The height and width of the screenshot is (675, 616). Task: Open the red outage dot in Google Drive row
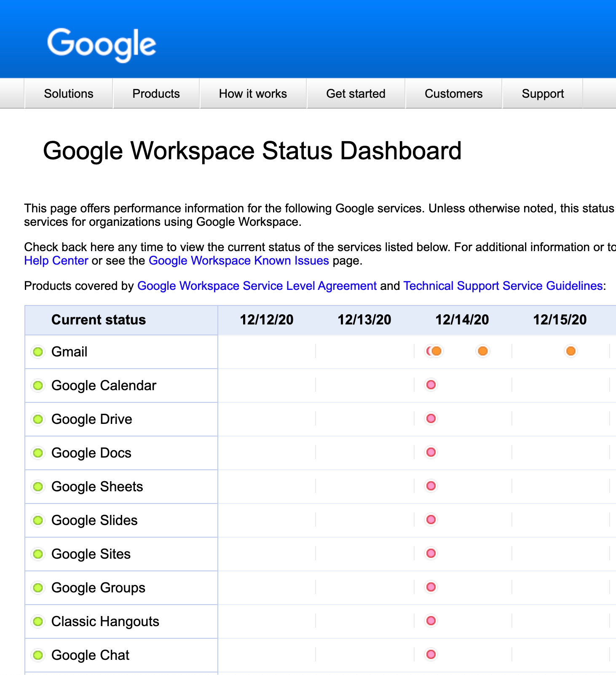pyautogui.click(x=431, y=418)
